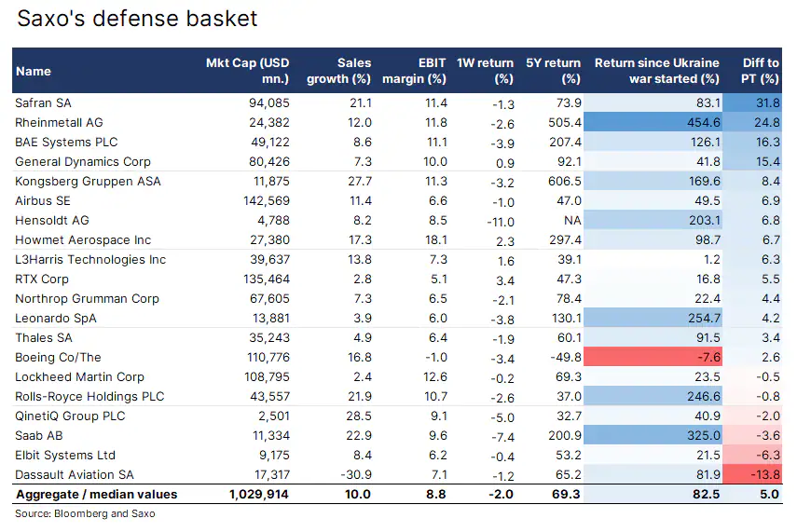Click the Kongsberg Gruppen ASA name

88,182
